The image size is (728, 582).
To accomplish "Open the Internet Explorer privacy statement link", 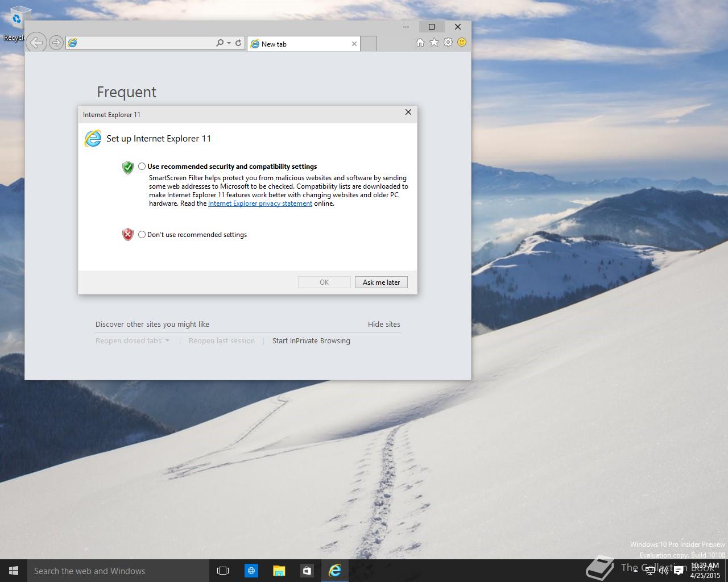I will coord(260,203).
